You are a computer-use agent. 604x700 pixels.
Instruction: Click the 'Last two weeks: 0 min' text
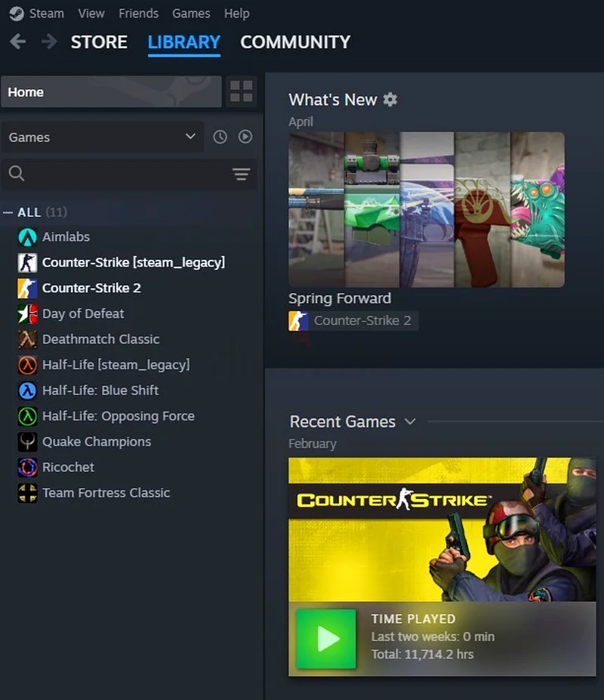[433, 637]
